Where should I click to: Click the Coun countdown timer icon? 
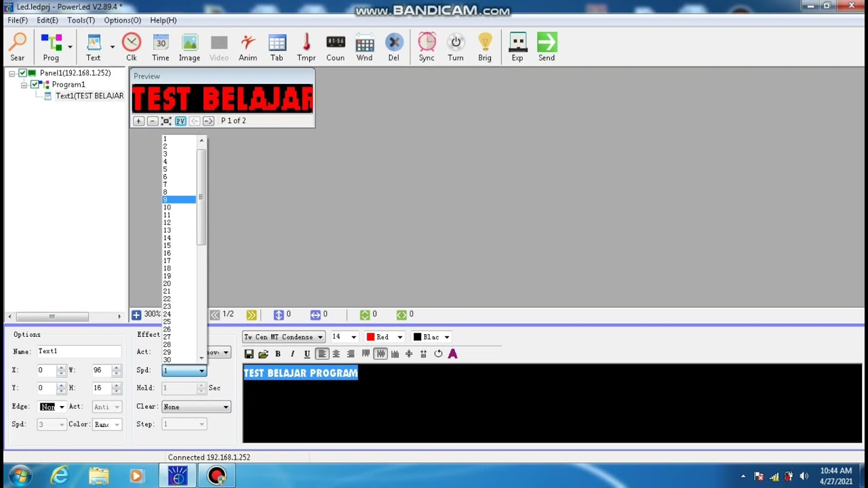(336, 47)
